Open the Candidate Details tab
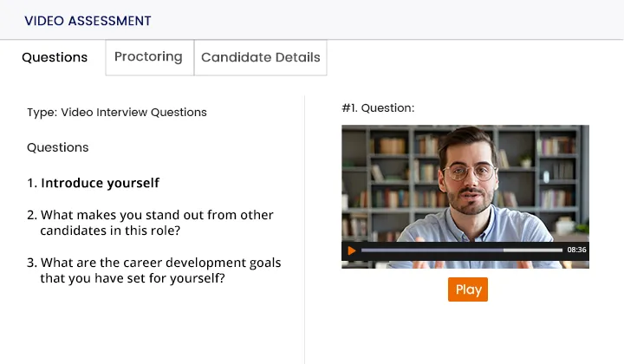The width and height of the screenshot is (624, 364). click(261, 57)
